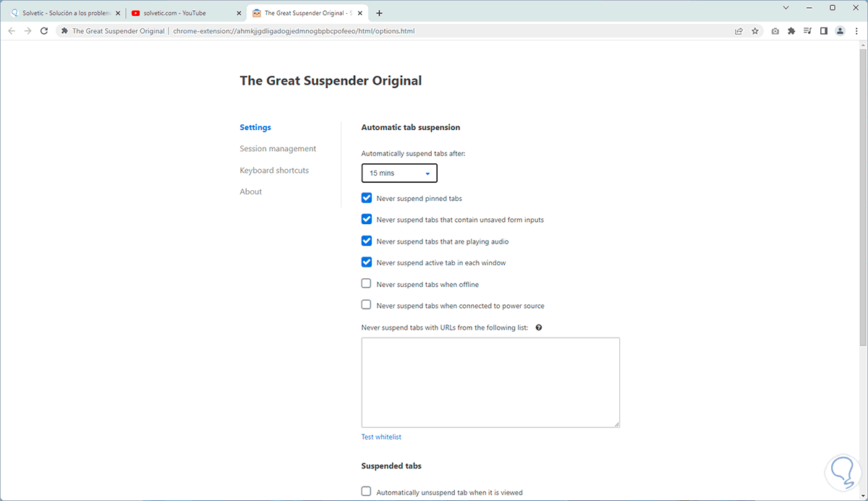This screenshot has width=868, height=501.
Task: Open the tab search chevron
Action: [x=786, y=7]
